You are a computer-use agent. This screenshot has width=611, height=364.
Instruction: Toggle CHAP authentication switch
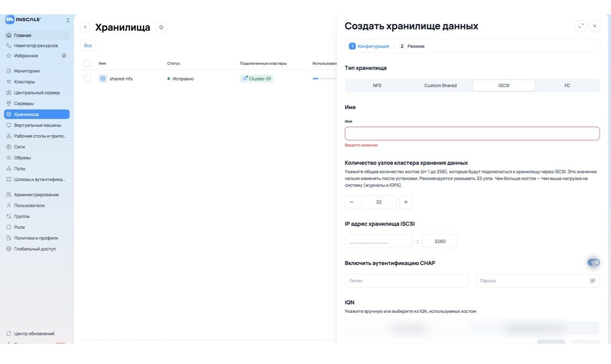[593, 263]
